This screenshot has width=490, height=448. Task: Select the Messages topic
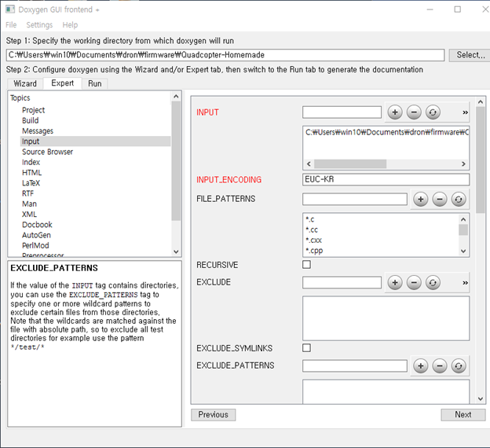[x=38, y=130]
